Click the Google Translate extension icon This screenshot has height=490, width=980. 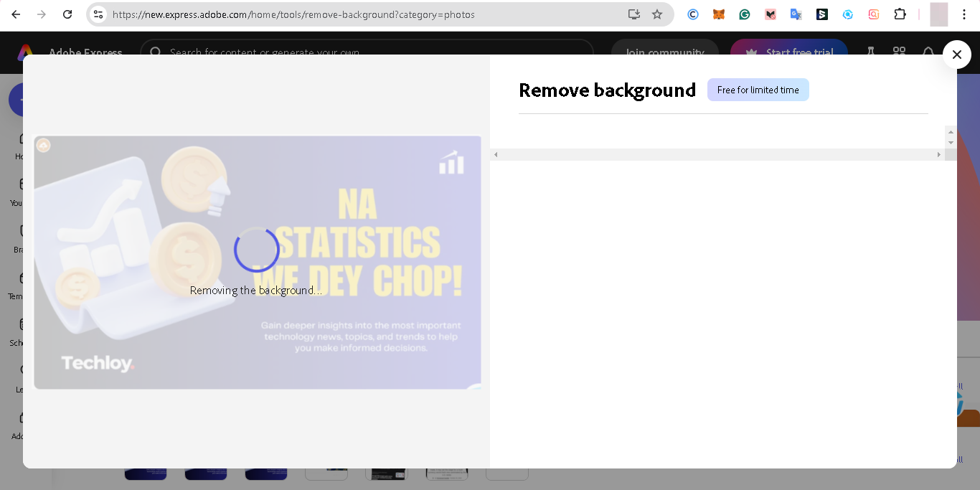point(796,14)
